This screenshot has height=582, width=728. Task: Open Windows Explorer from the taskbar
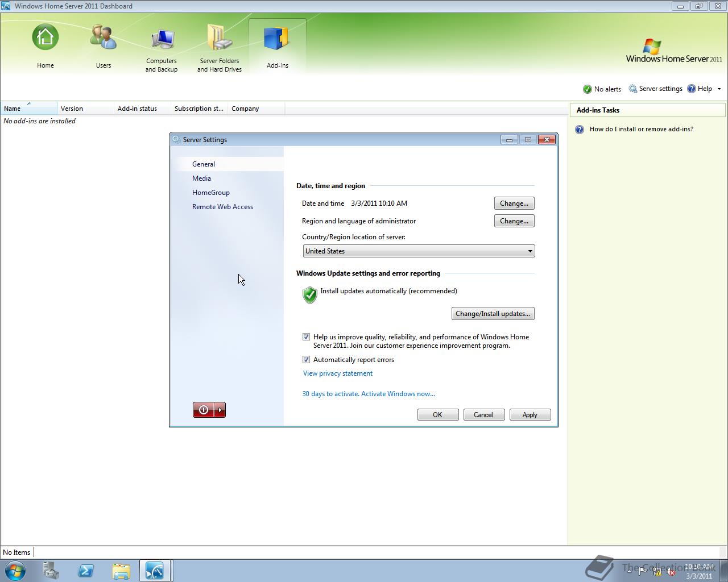tap(121, 571)
